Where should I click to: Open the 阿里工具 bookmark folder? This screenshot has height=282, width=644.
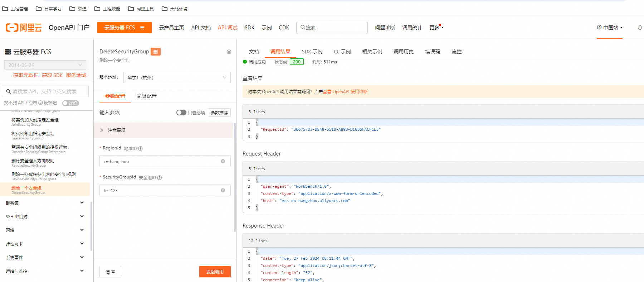141,9
